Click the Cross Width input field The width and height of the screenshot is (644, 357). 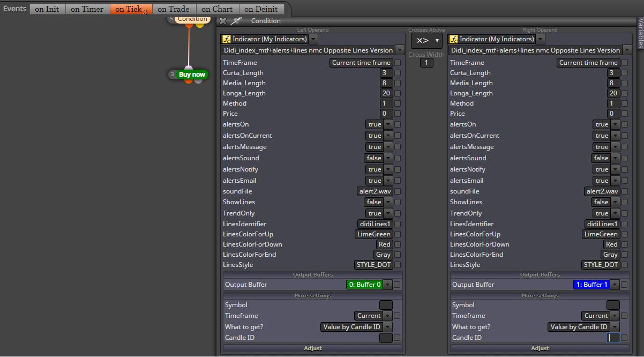click(x=426, y=63)
